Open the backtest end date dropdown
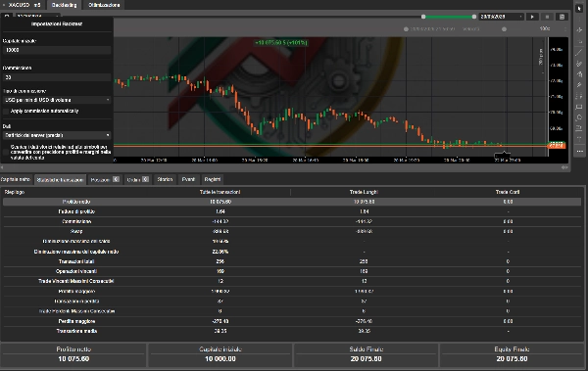The width and height of the screenshot is (588, 371). [x=501, y=17]
